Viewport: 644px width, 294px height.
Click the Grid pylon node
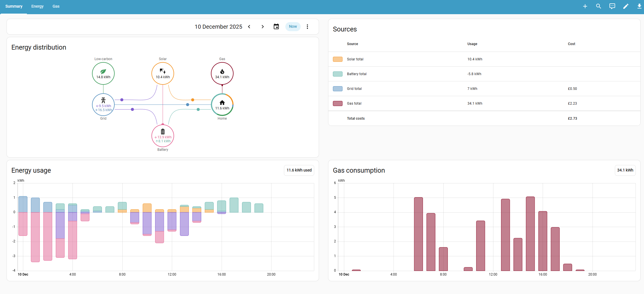(103, 105)
